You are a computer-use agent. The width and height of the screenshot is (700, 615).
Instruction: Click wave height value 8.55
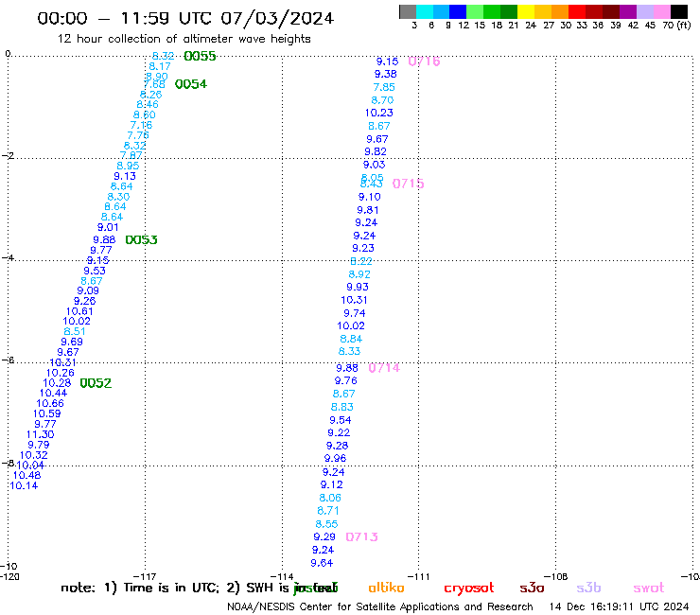(x=326, y=524)
